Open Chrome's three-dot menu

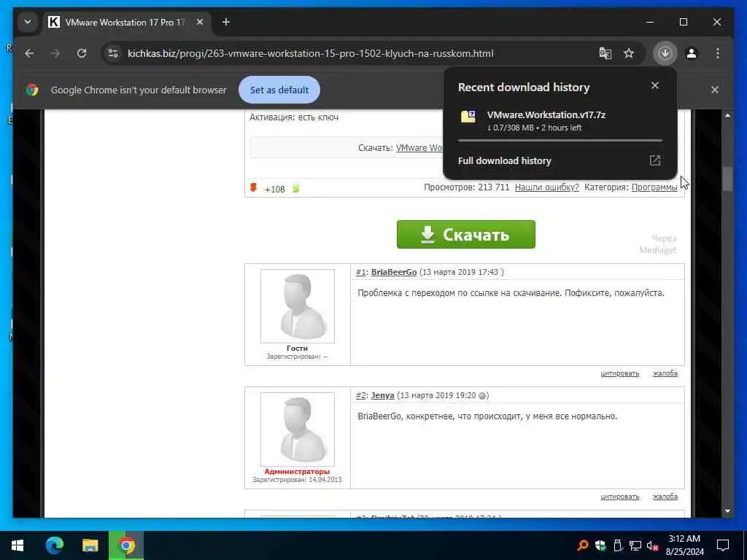718,53
